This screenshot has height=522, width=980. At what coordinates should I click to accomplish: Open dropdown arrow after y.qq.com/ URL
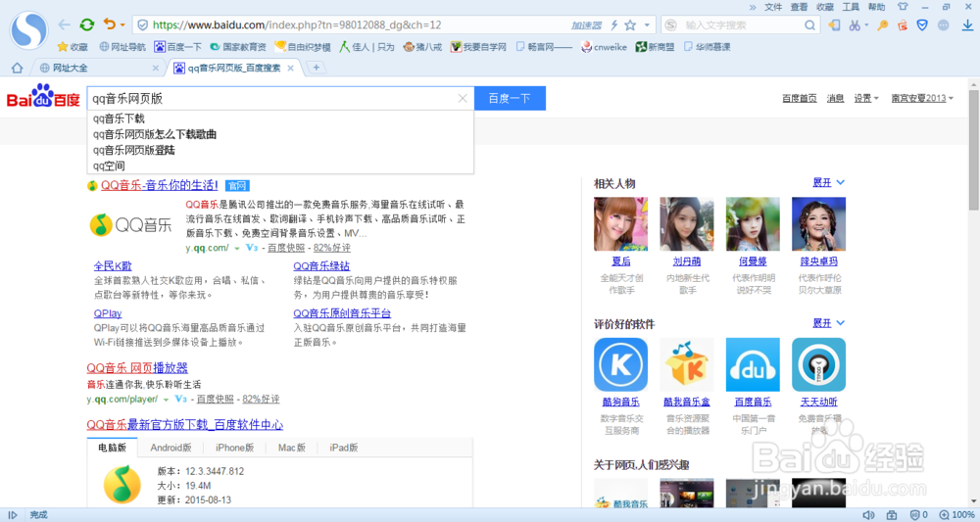tap(237, 249)
